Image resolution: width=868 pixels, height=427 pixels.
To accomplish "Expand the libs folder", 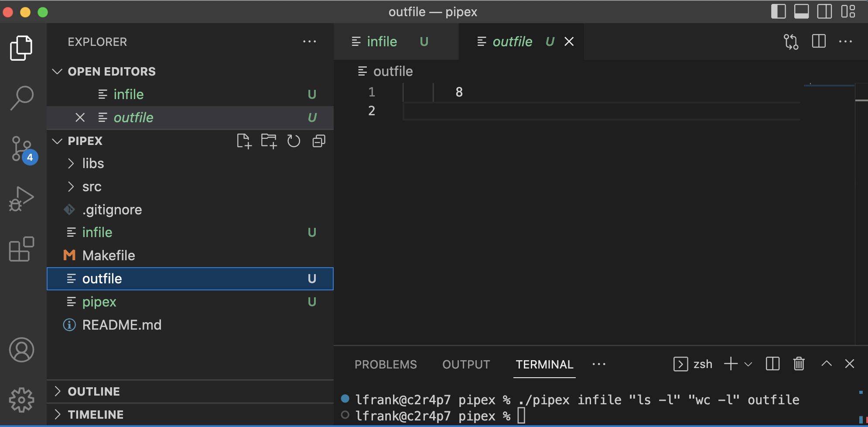I will click(x=190, y=163).
